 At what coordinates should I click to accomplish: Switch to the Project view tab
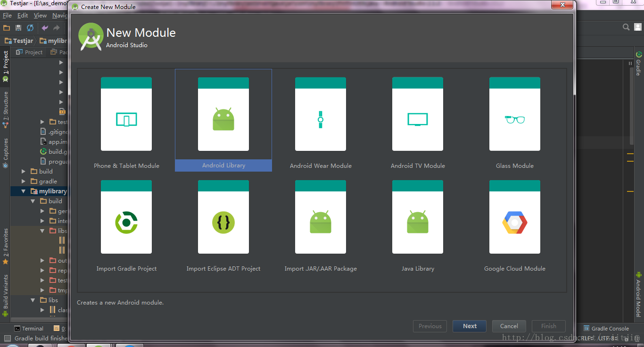(29, 52)
